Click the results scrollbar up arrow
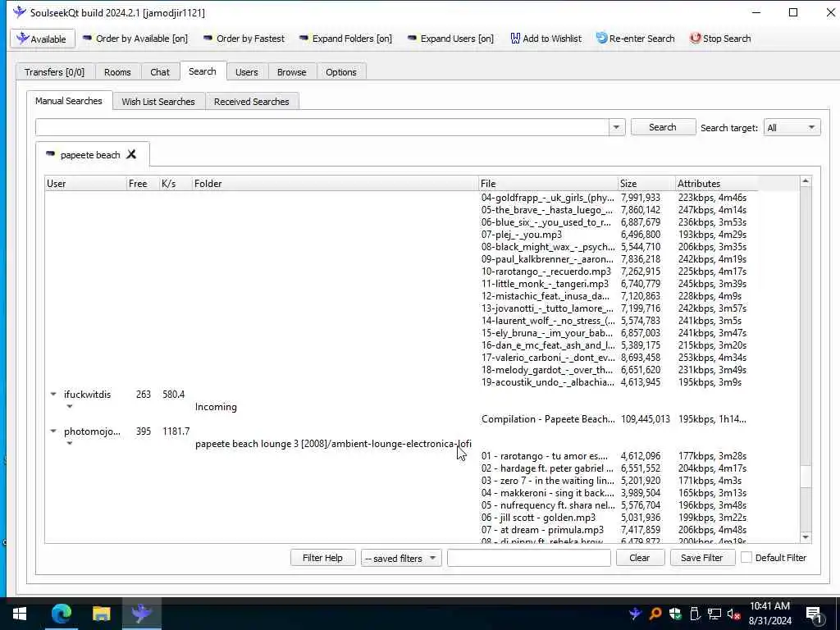This screenshot has height=630, width=840. (806, 181)
